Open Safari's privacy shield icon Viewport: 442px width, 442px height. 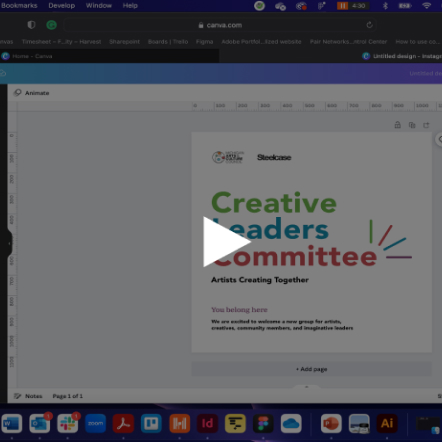[x=31, y=25]
